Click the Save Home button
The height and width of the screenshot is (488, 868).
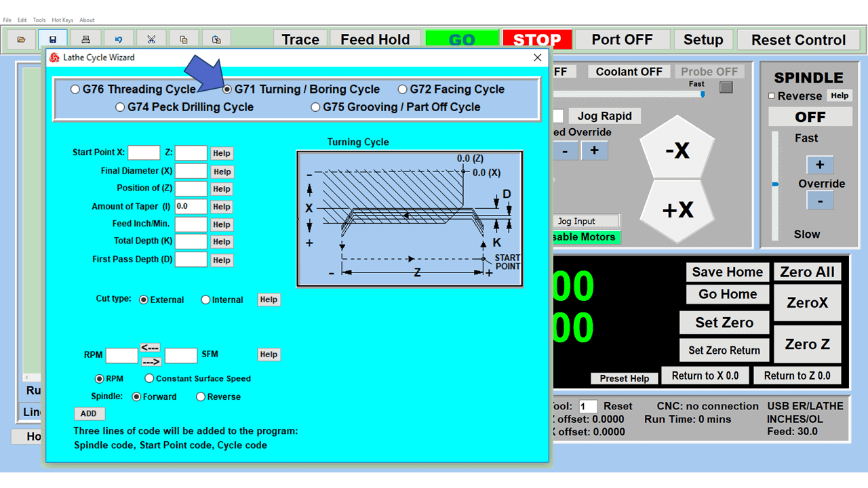[x=728, y=272]
